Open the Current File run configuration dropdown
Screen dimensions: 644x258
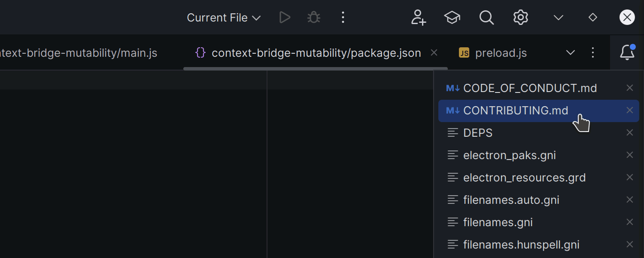coord(223,17)
